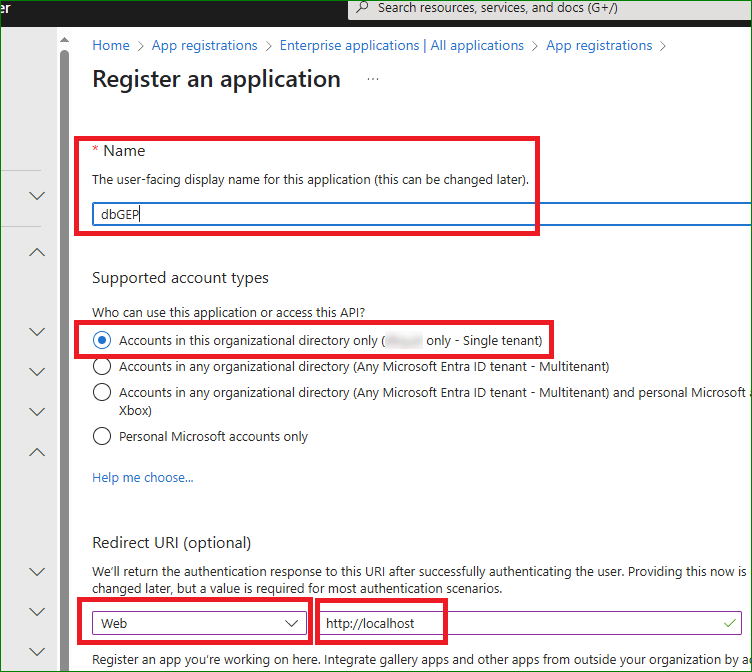This screenshot has width=752, height=672.
Task: Select Accounts in this organizational directory only
Action: coord(102,341)
